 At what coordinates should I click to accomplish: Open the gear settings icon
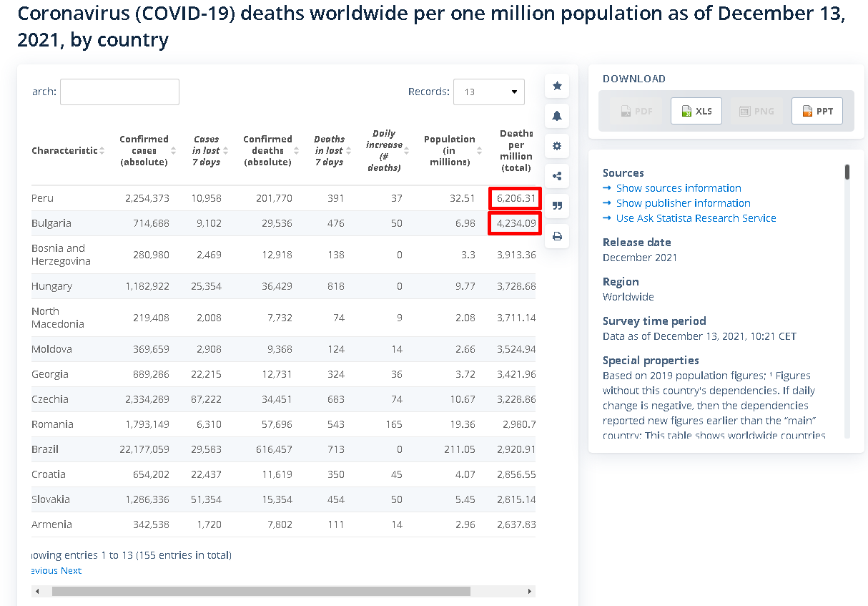[x=557, y=146]
